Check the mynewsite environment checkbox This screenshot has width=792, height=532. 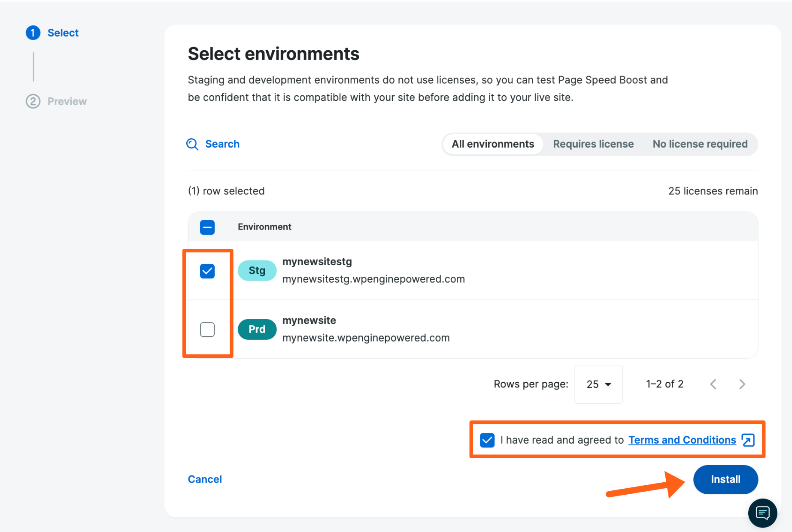tap(207, 329)
